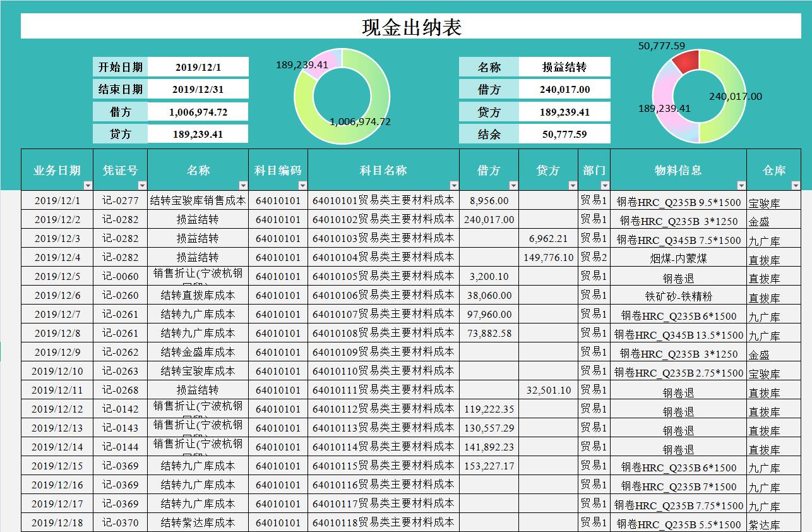The height and width of the screenshot is (532, 812).
Task: Click the 结束日期 value cell 2019/12/31
Action: (x=198, y=88)
